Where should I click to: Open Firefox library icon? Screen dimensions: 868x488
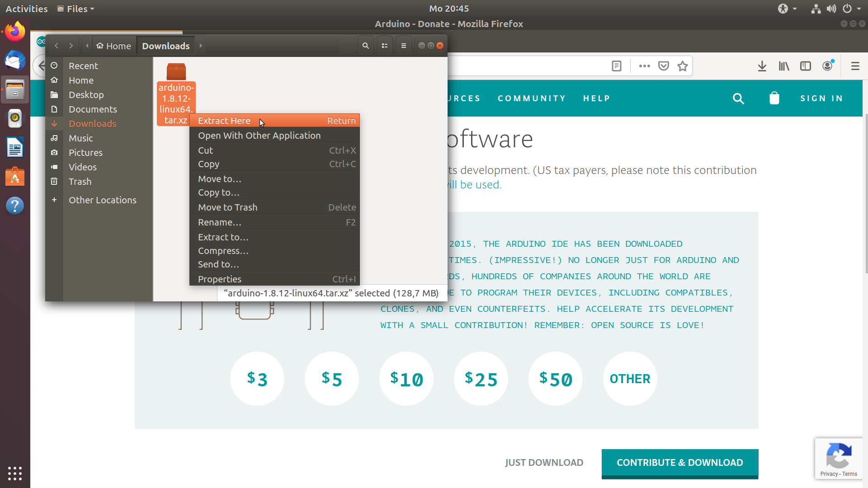pyautogui.click(x=784, y=66)
